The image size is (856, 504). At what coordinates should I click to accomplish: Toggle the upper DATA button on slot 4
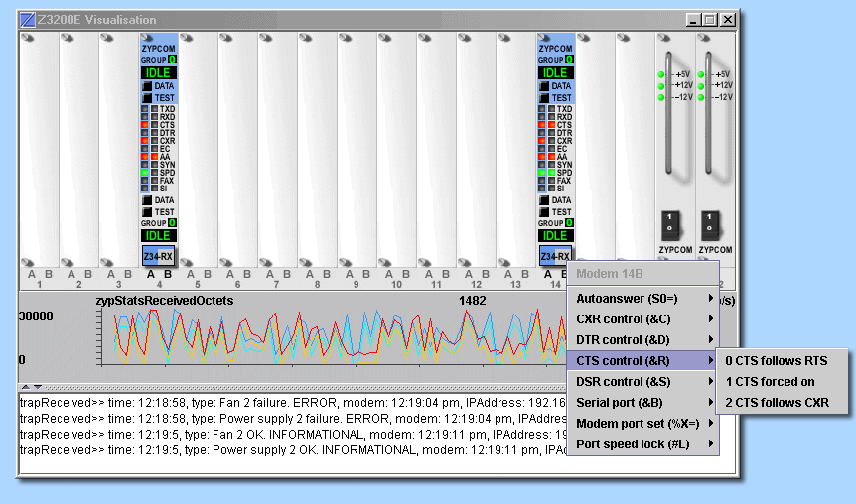[x=147, y=86]
